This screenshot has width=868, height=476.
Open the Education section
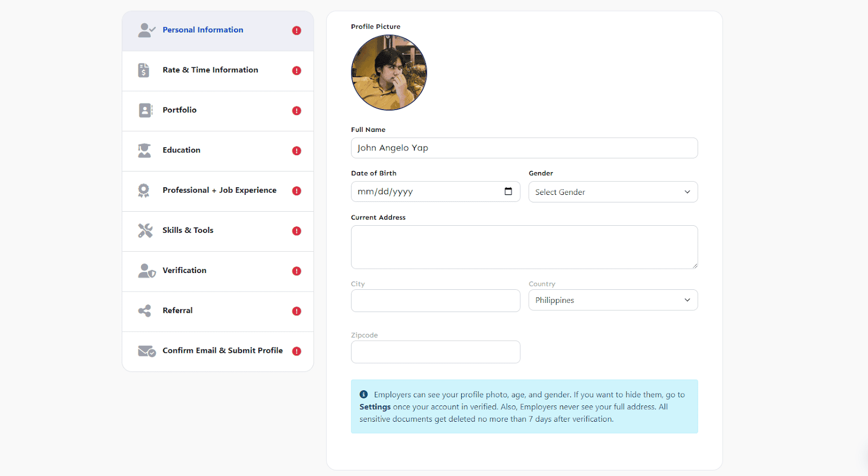pyautogui.click(x=218, y=151)
